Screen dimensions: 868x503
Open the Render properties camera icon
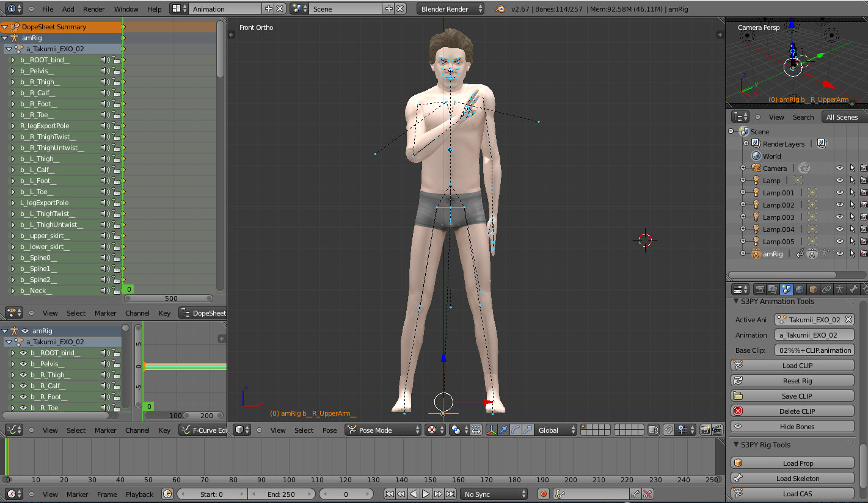(x=760, y=289)
